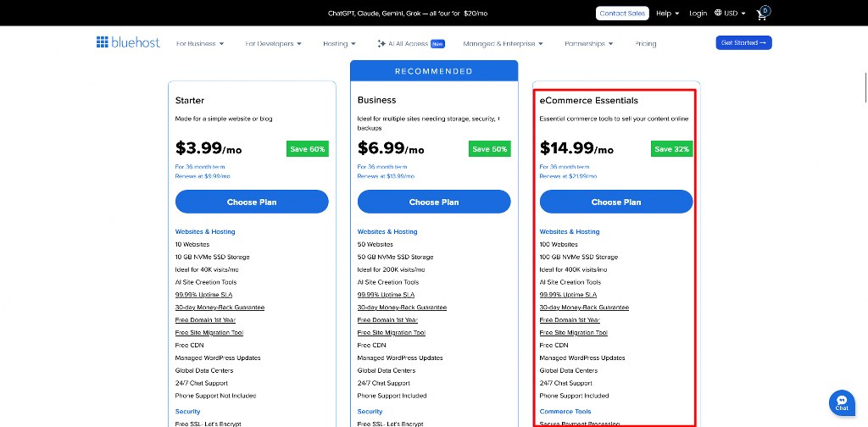Click '10 Websites' text

pyautogui.click(x=192, y=245)
